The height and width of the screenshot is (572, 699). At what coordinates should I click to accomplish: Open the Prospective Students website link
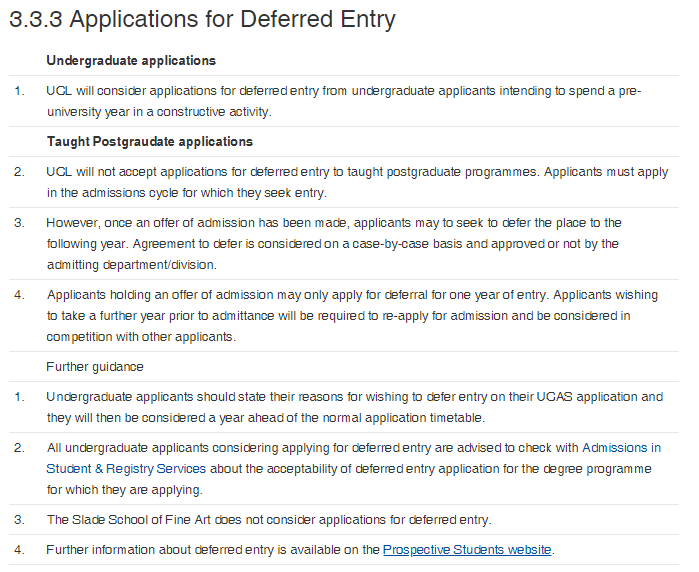pyautogui.click(x=467, y=550)
